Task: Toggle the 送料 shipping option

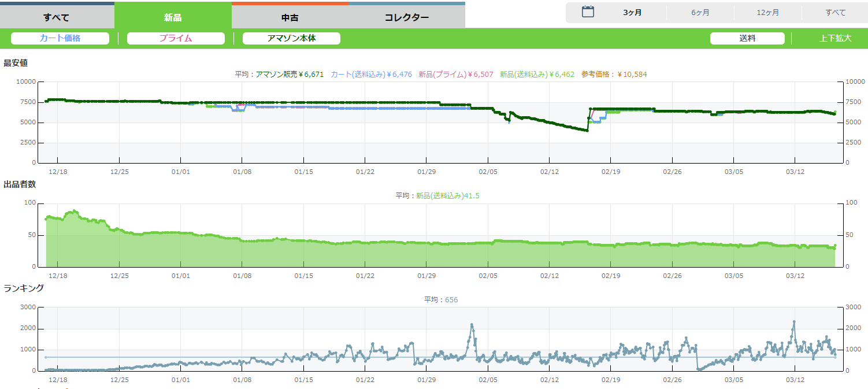Action: click(747, 38)
